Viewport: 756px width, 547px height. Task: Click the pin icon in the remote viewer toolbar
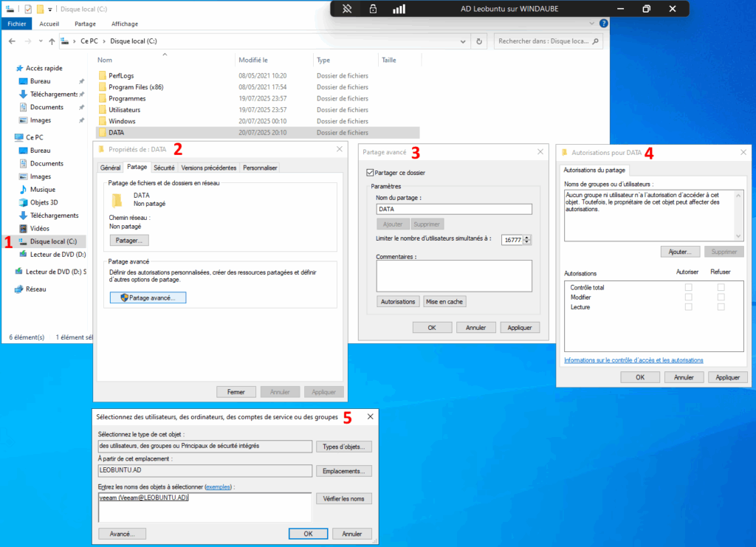pos(346,8)
